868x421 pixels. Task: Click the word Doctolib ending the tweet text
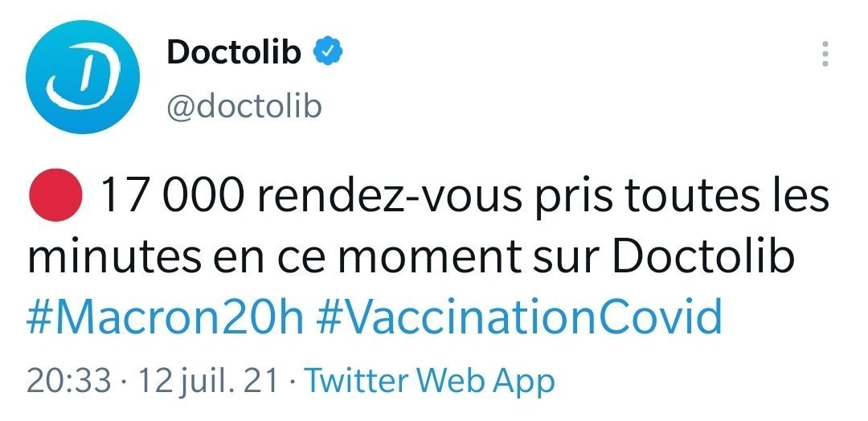click(704, 257)
